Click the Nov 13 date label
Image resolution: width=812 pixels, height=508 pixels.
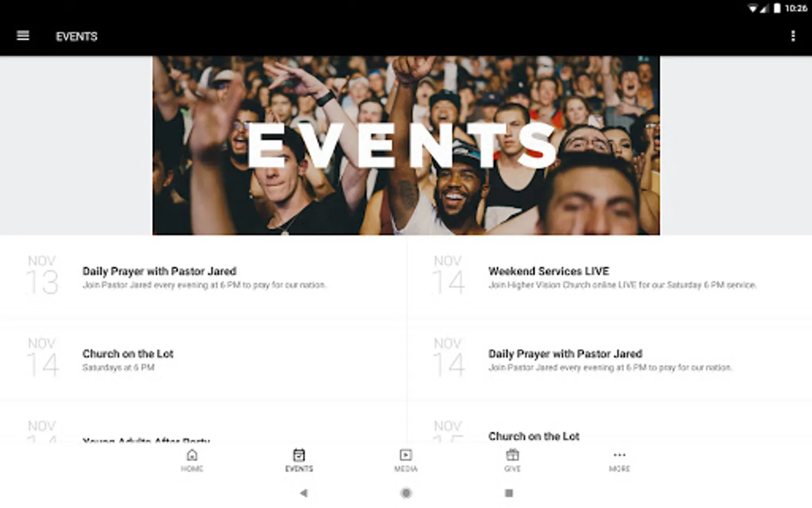(x=42, y=275)
